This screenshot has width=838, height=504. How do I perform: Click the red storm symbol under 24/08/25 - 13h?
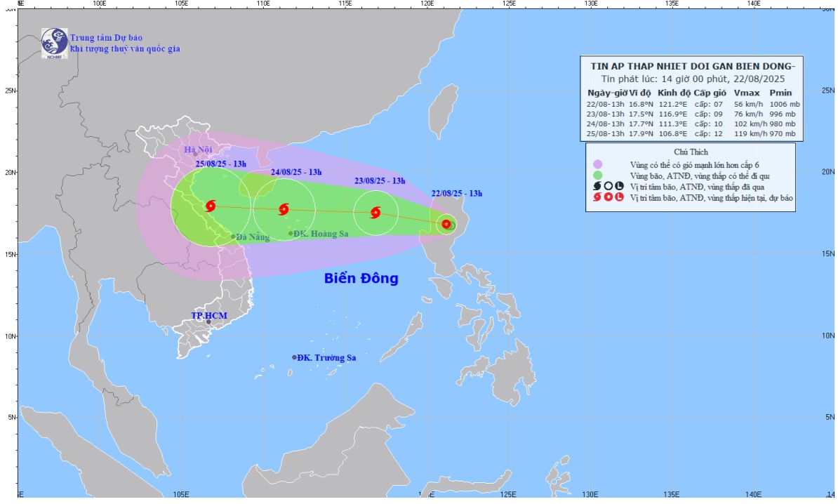coord(284,209)
